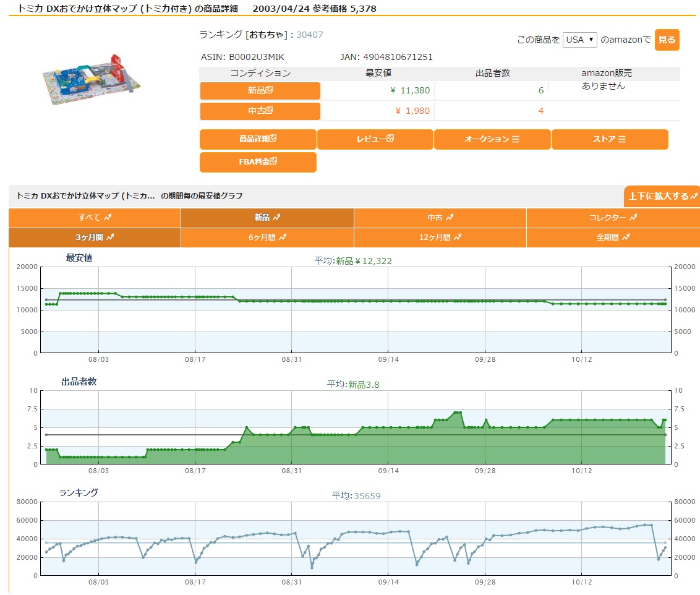The width and height of the screenshot is (700, 595).
Task: Click the ランキング chart title
Action: pos(79,493)
